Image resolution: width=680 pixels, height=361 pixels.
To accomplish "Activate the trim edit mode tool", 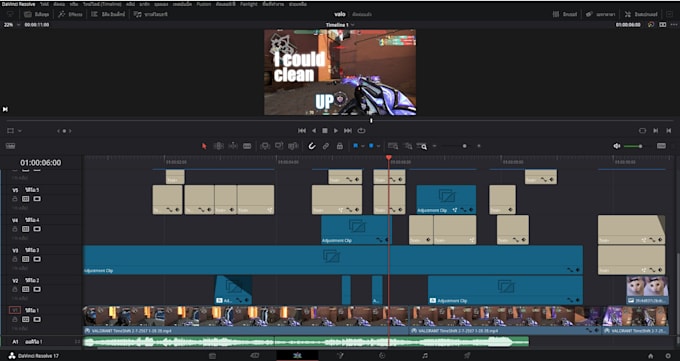I will point(219,146).
